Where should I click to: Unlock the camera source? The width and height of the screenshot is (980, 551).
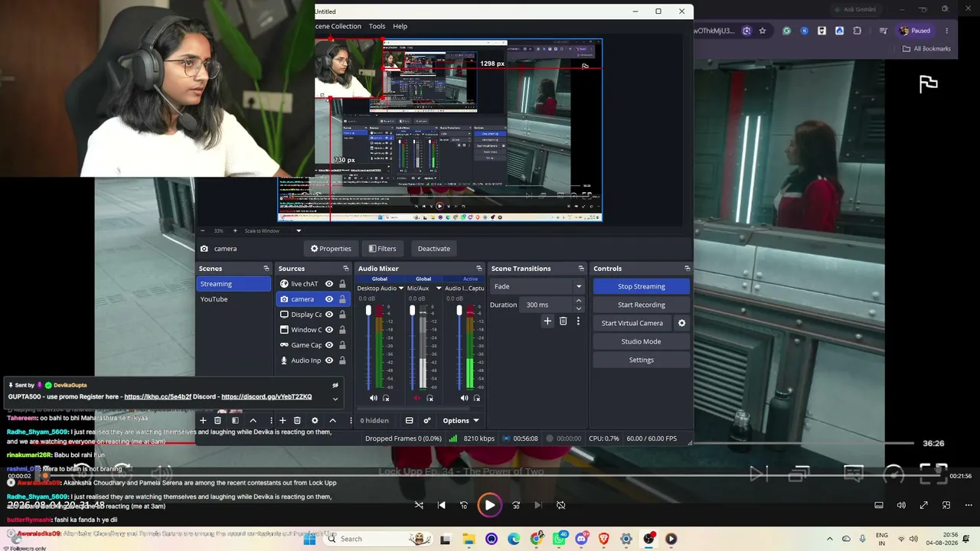point(342,299)
